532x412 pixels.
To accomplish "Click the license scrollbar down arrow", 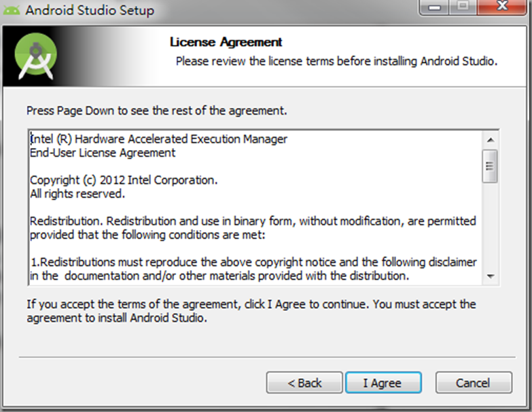I will click(x=490, y=276).
